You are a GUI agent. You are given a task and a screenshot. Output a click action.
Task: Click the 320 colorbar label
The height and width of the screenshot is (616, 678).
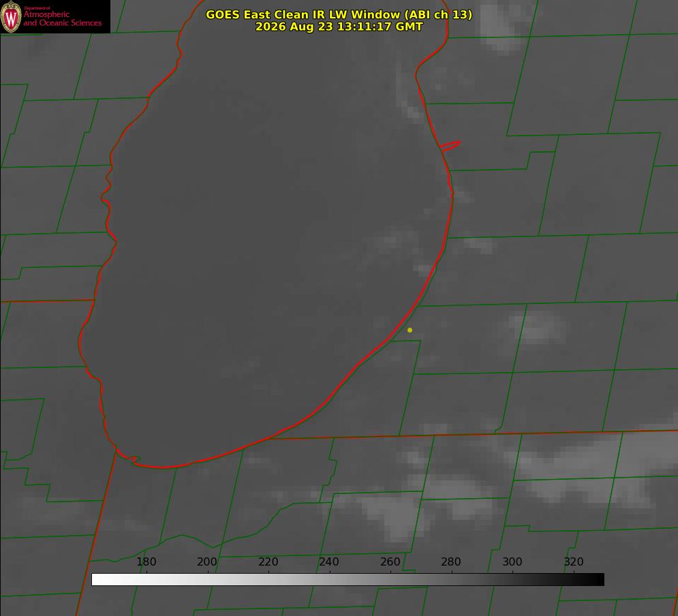pyautogui.click(x=574, y=561)
